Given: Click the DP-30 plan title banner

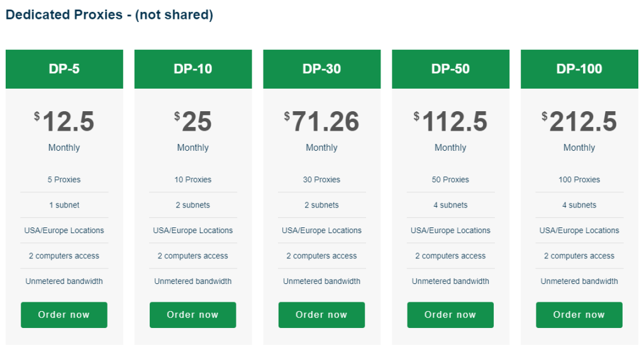Looking at the screenshot, I should pos(321,69).
